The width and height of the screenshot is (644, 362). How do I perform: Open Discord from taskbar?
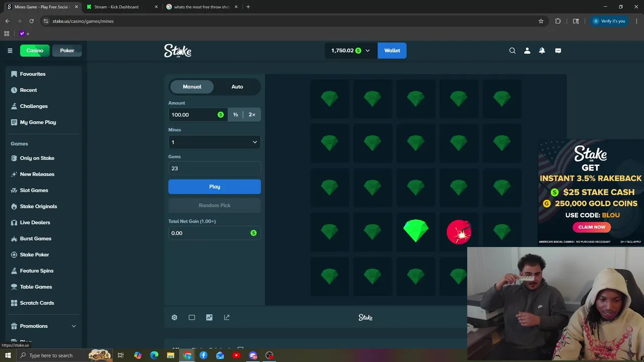pyautogui.click(x=253, y=355)
